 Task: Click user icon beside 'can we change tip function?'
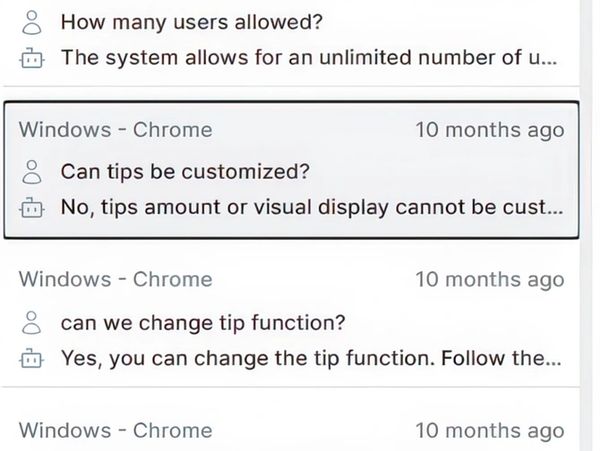[32, 322]
